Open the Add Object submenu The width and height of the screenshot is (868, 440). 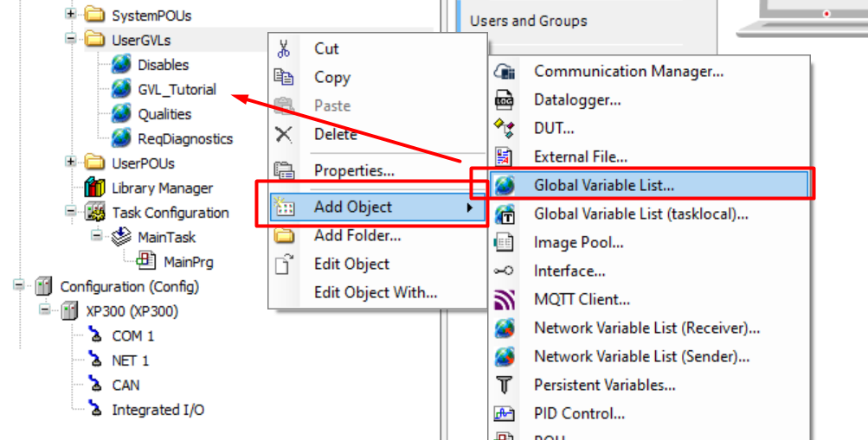coord(353,207)
